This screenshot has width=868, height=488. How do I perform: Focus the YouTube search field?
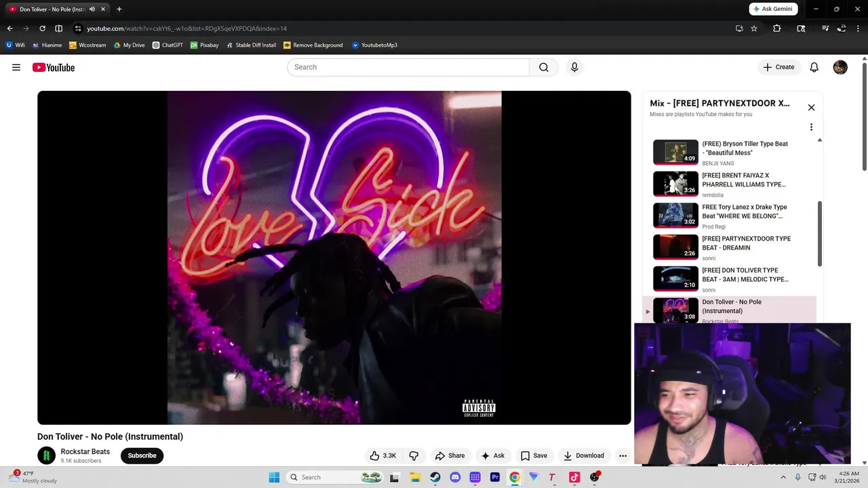click(x=408, y=67)
